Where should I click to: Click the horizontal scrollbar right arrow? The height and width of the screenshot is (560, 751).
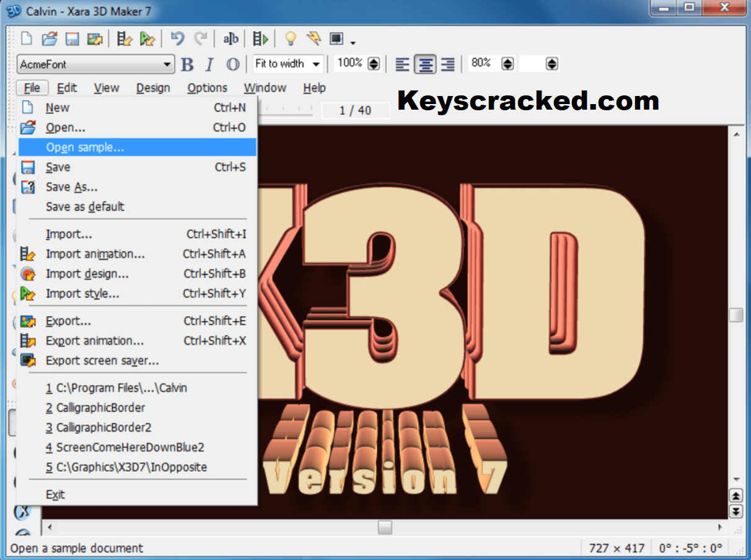[x=720, y=527]
